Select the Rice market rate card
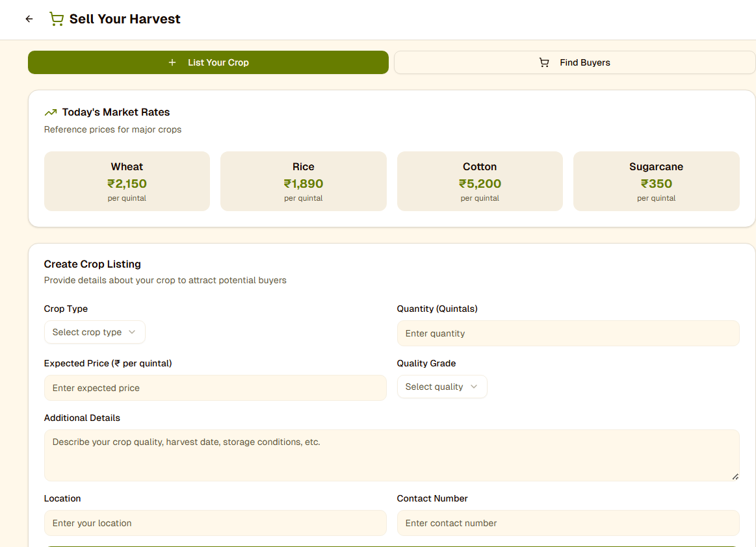This screenshot has width=756, height=547. tap(303, 181)
